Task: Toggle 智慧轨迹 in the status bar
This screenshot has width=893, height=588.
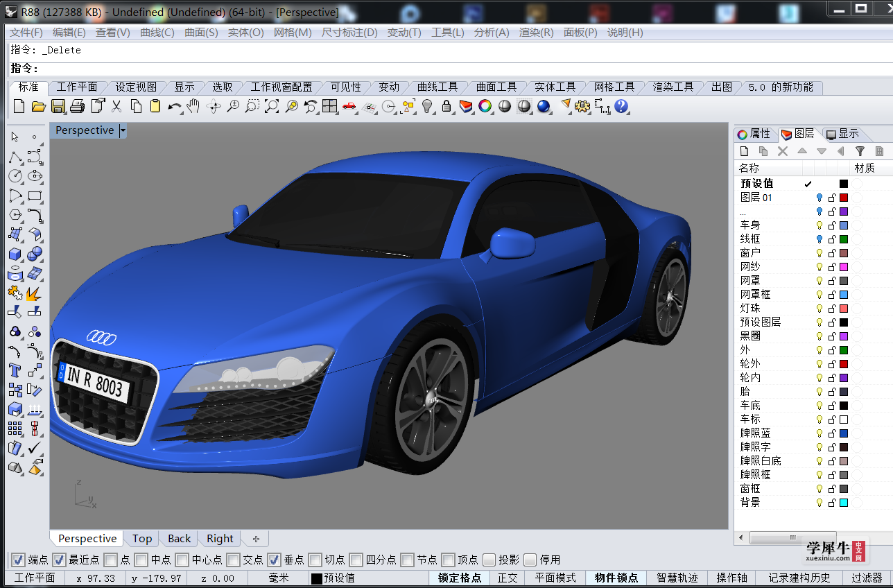Action: 677,578
